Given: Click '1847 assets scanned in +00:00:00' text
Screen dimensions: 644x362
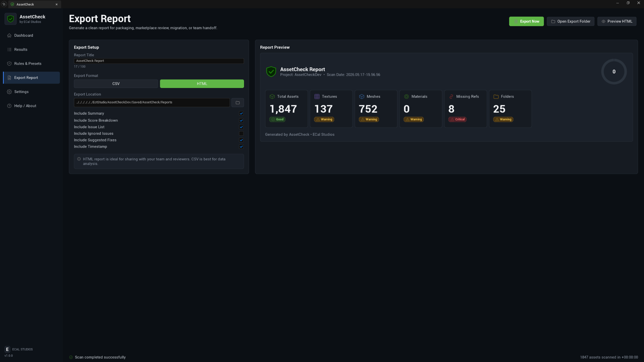Looking at the screenshot, I should pyautogui.click(x=609, y=357).
